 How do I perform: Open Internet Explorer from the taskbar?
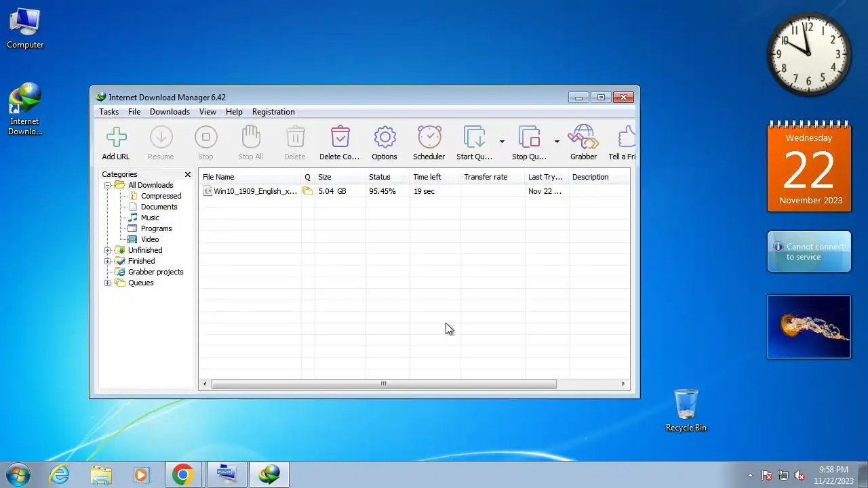[60, 474]
